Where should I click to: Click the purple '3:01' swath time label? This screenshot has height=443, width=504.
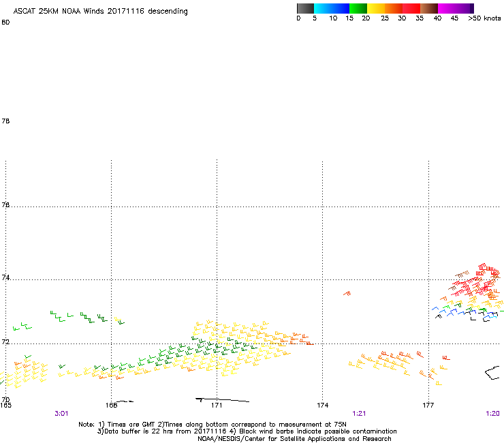pyautogui.click(x=61, y=414)
